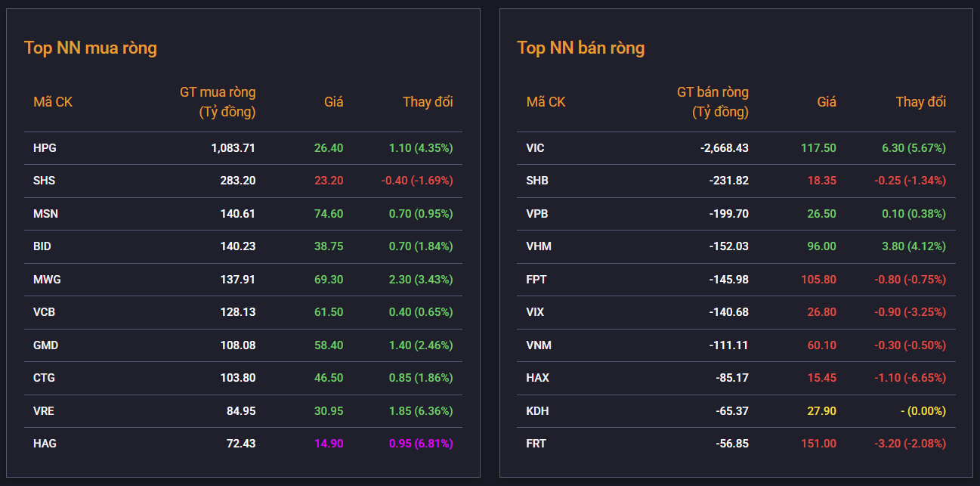
Task: Click VHM net sell value -152.03
Action: pyautogui.click(x=729, y=246)
